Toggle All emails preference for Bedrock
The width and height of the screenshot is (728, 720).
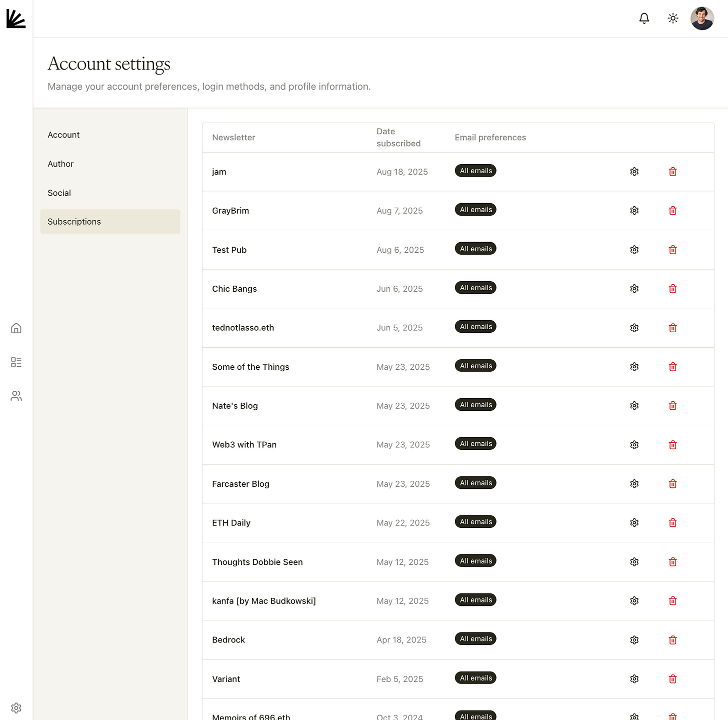(x=475, y=638)
